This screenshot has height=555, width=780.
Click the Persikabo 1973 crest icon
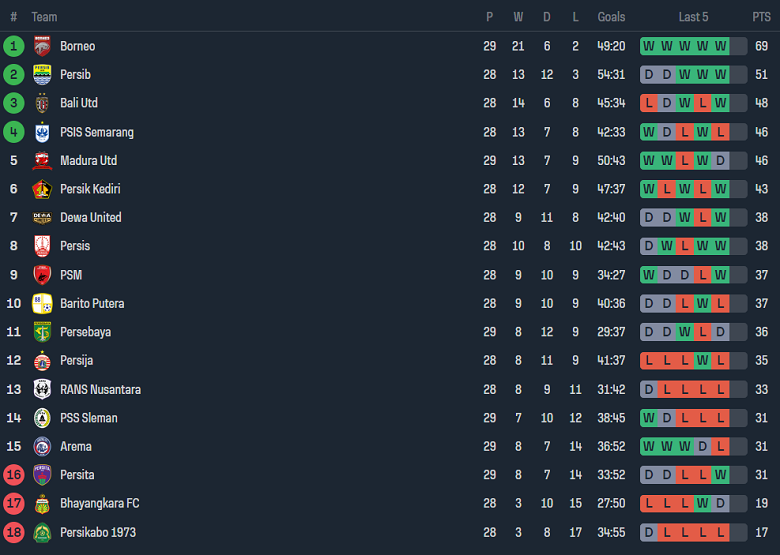(x=42, y=532)
